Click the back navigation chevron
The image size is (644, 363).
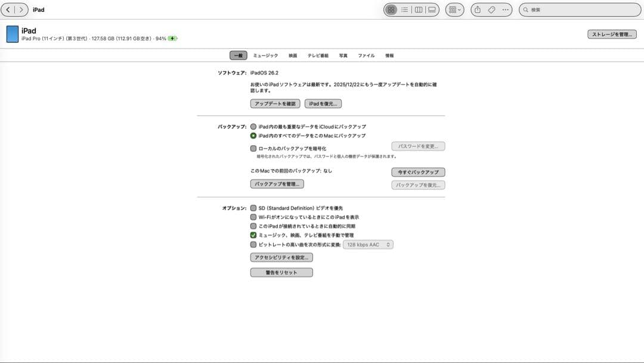pyautogui.click(x=8, y=10)
